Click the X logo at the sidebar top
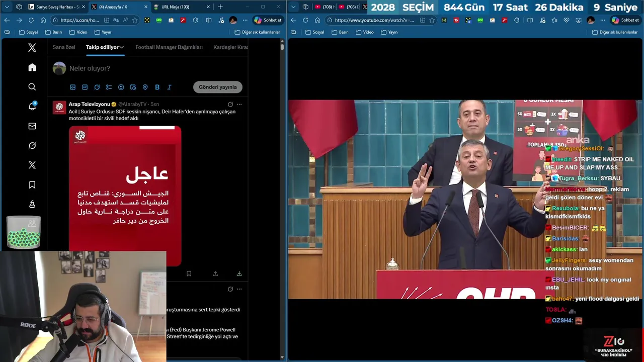Screen dimensions: 644x362 (x=32, y=48)
